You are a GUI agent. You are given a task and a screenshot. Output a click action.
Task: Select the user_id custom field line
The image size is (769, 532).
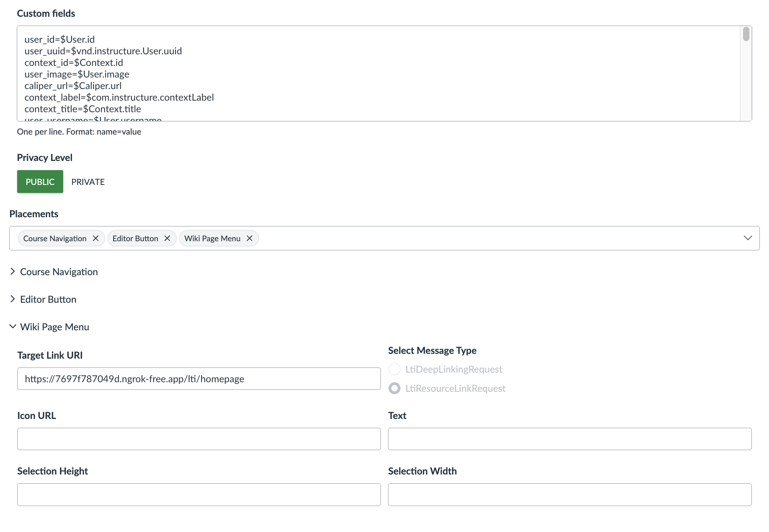pyautogui.click(x=60, y=39)
